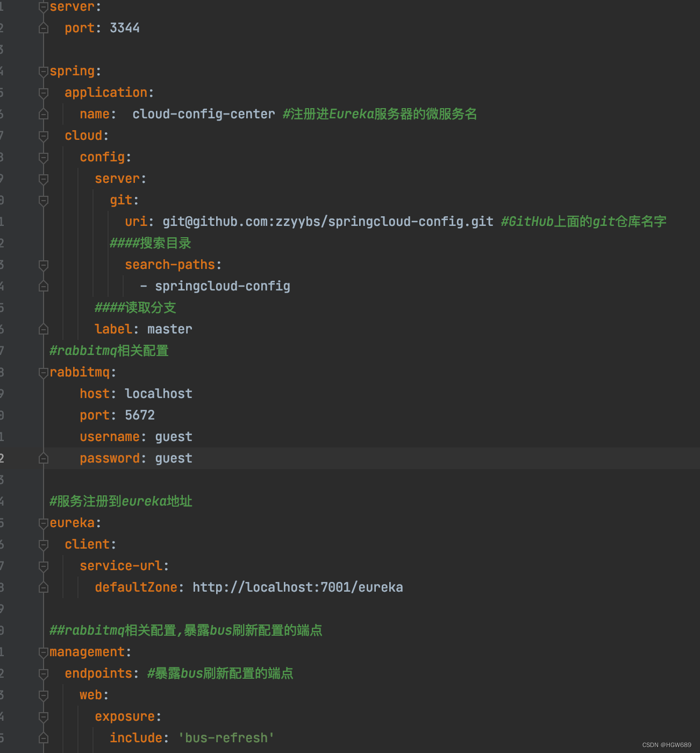The height and width of the screenshot is (753, 700).
Task: Collapse the 'eureka:' block fold marker
Action: pyautogui.click(x=44, y=523)
